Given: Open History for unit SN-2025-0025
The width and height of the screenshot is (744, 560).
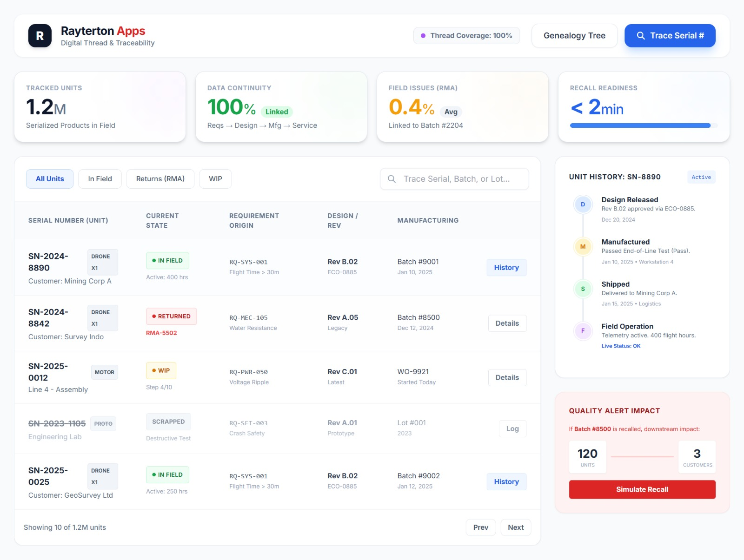Looking at the screenshot, I should [506, 482].
